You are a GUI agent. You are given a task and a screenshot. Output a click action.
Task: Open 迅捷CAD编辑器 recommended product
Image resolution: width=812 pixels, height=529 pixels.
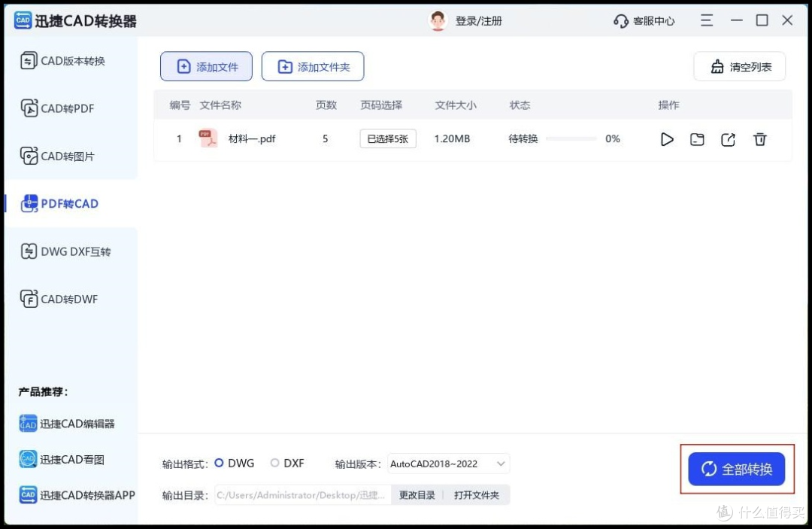67,424
